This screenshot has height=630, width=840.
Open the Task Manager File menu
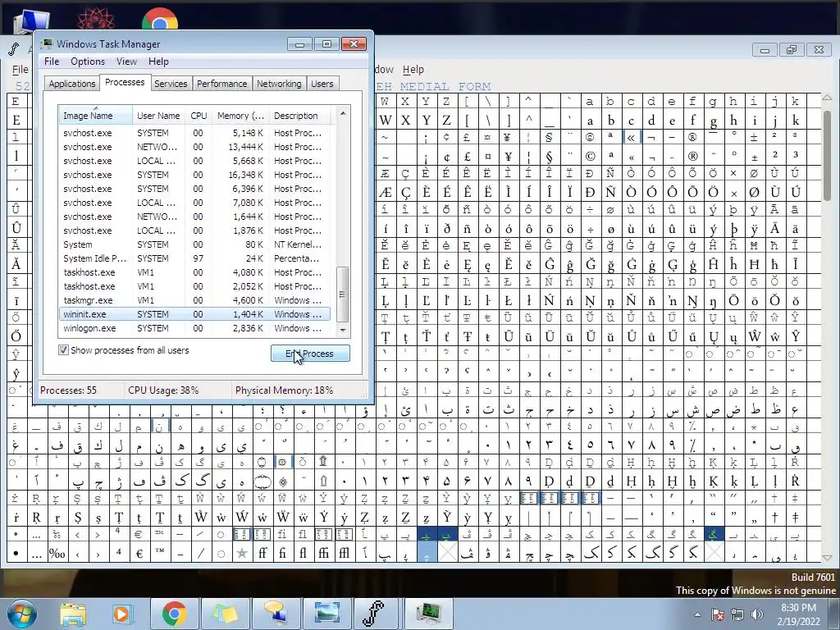pyautogui.click(x=52, y=61)
